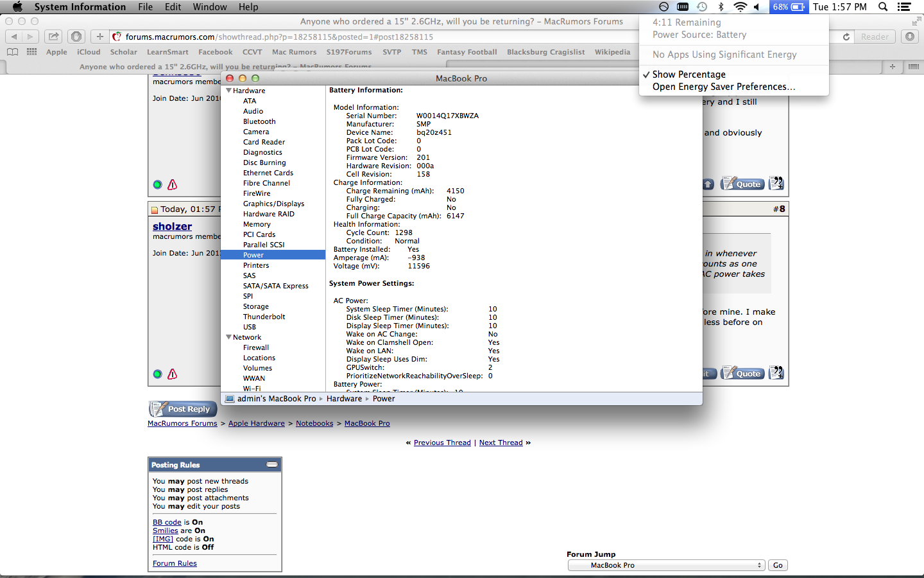
Task: Select Storage in Hardware list
Action: point(255,306)
